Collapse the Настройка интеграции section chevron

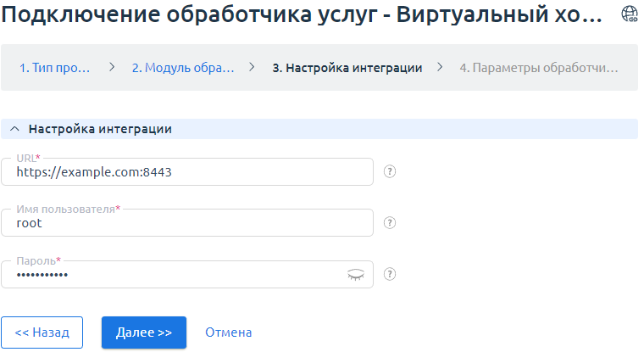tap(14, 130)
